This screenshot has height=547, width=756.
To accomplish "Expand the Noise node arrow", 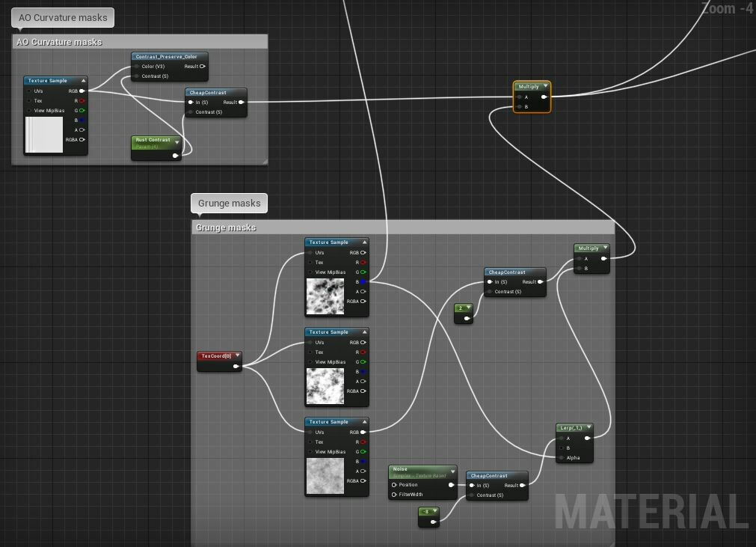I will click(x=452, y=471).
